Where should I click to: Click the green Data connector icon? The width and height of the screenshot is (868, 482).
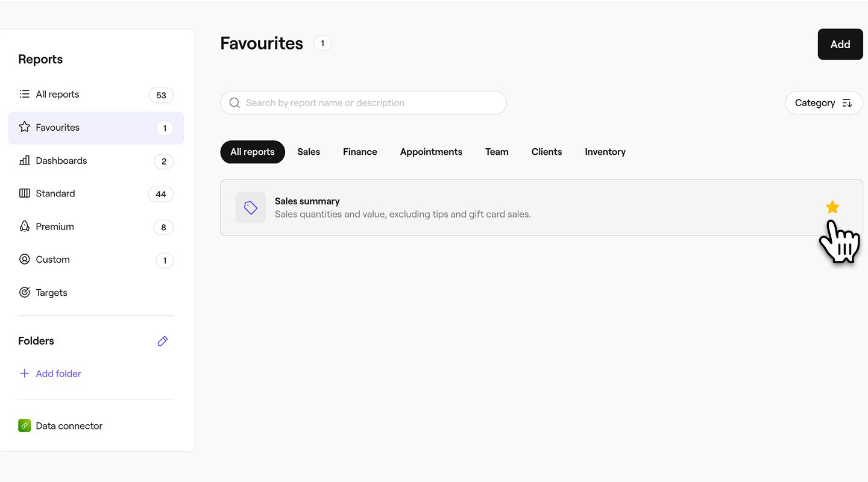pyautogui.click(x=24, y=425)
